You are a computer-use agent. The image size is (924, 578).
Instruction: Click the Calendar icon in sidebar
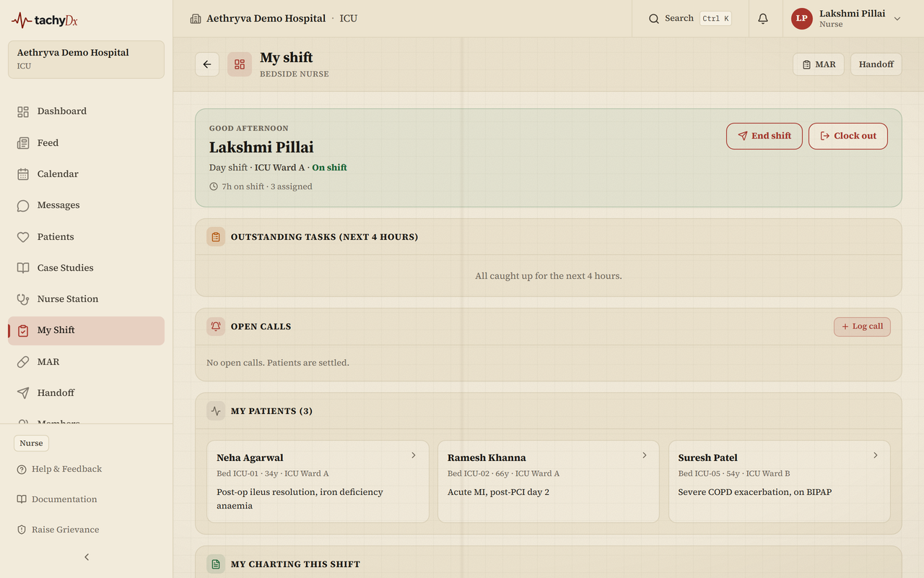coord(23,174)
